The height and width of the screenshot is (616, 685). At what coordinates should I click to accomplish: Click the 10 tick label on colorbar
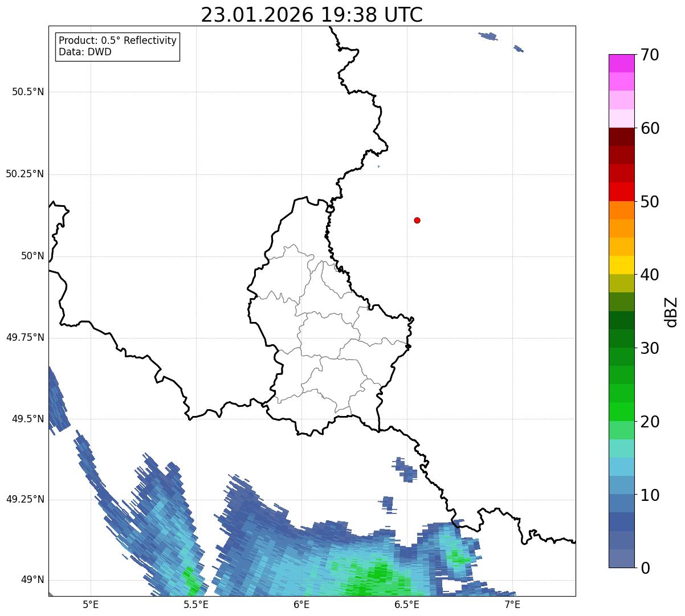pos(650,495)
